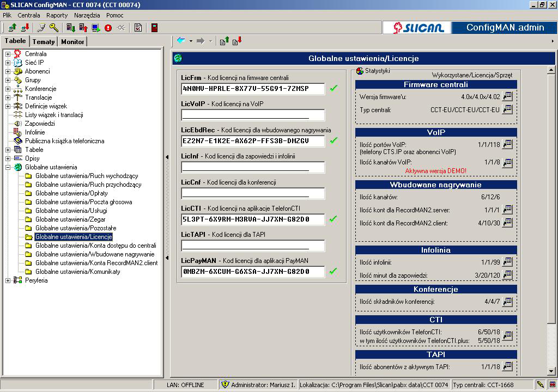Click the red door exit toolbar icon
The width and height of the screenshot is (558, 392).
154,27
